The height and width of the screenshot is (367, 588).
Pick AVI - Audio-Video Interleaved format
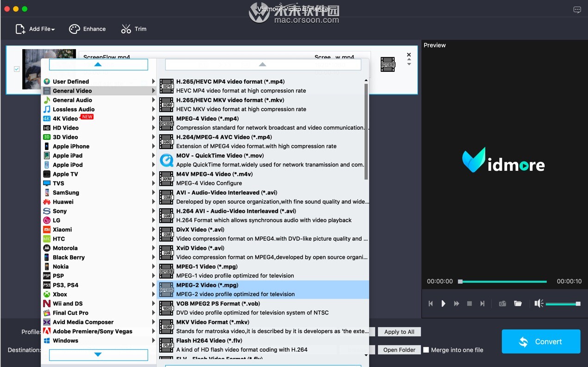(263, 197)
